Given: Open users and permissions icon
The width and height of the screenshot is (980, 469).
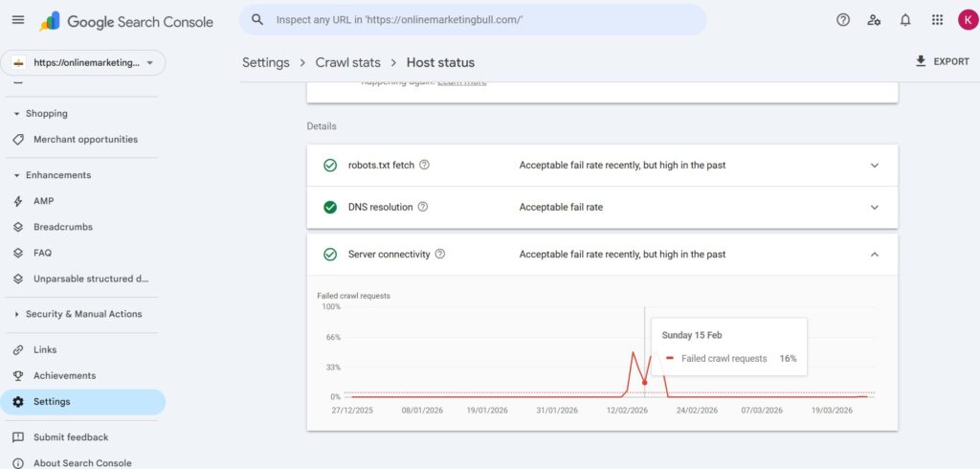Looking at the screenshot, I should coord(875,20).
